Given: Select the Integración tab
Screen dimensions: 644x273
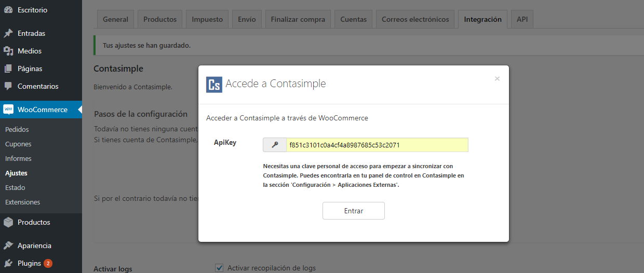Looking at the screenshot, I should (483, 19).
